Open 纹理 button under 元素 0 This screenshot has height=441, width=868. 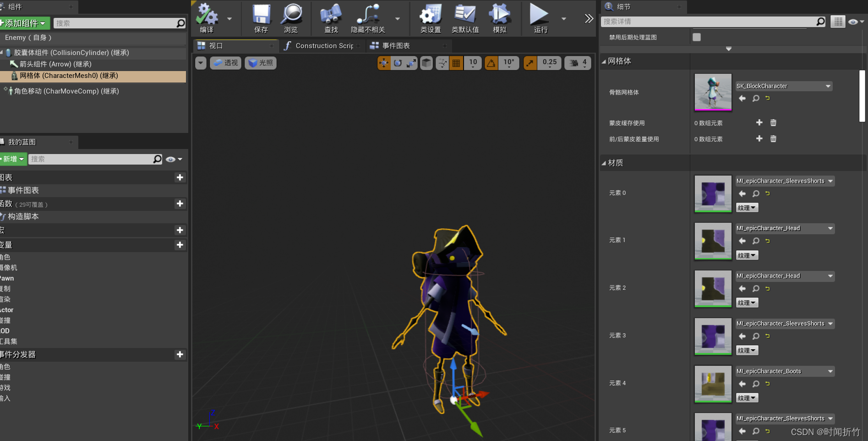tap(747, 208)
